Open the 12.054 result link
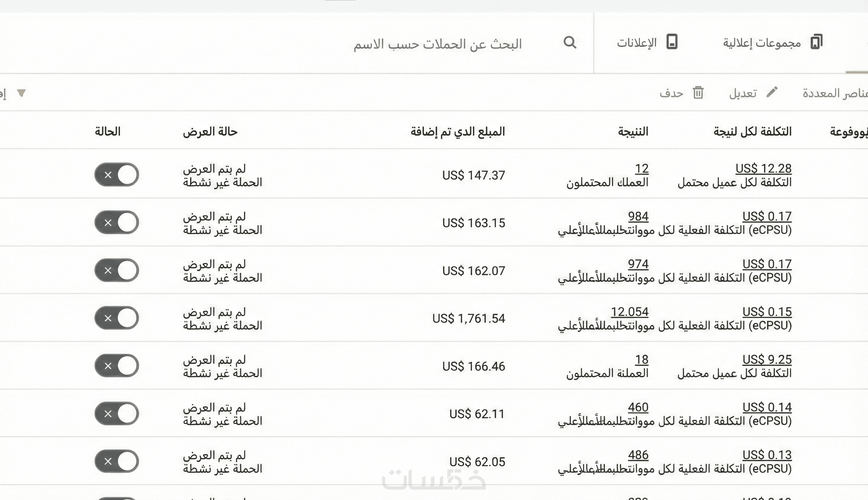The height and width of the screenshot is (500, 868). (x=629, y=312)
